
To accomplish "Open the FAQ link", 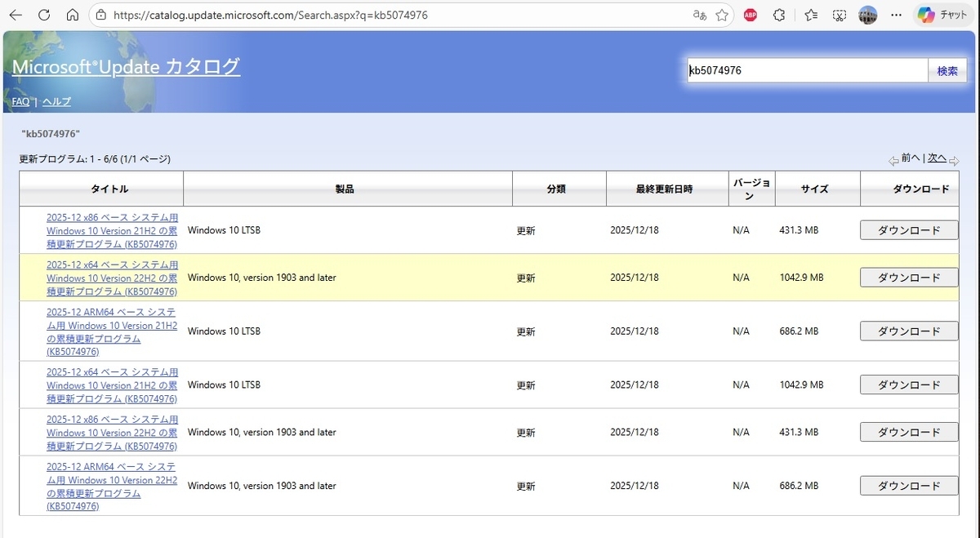I will click(x=20, y=101).
